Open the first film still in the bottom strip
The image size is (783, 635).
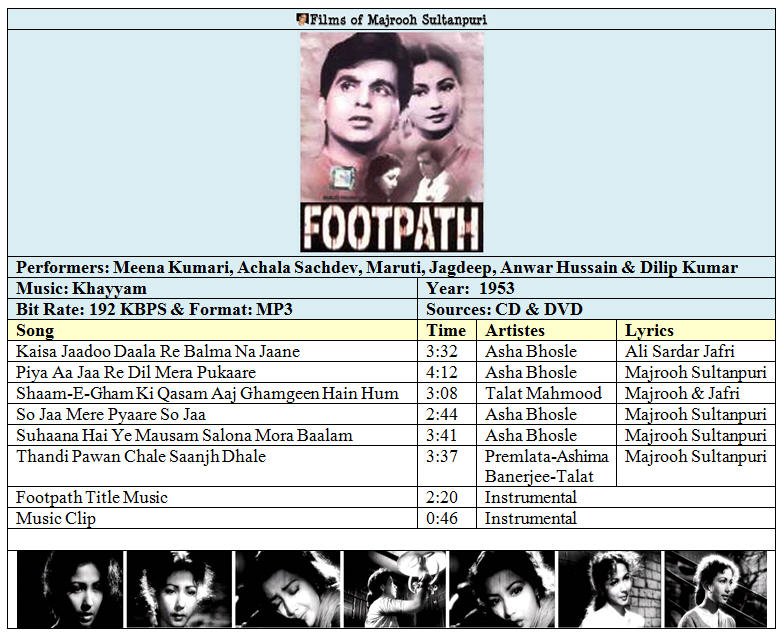click(x=70, y=589)
